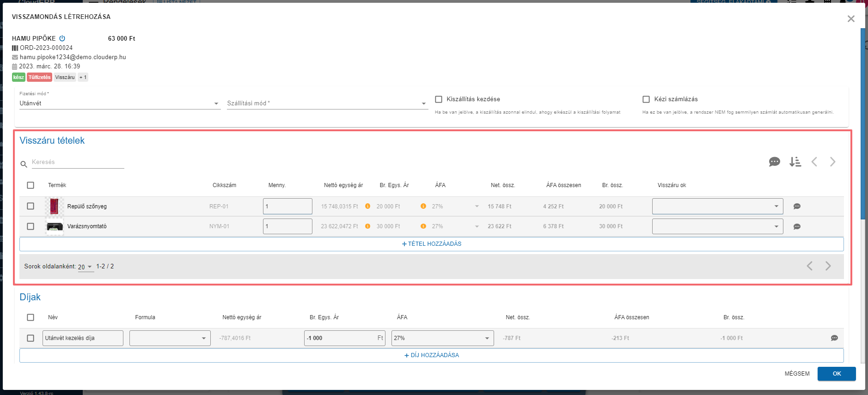Click the Visszáru status tag
Viewport: 868px width, 395px height.
click(x=65, y=77)
